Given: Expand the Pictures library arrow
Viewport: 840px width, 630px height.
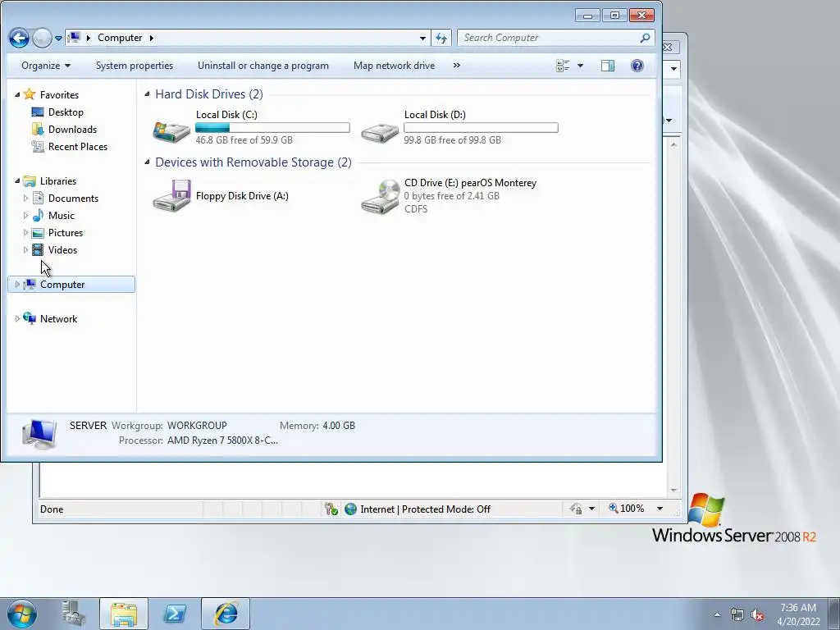Looking at the screenshot, I should [25, 232].
